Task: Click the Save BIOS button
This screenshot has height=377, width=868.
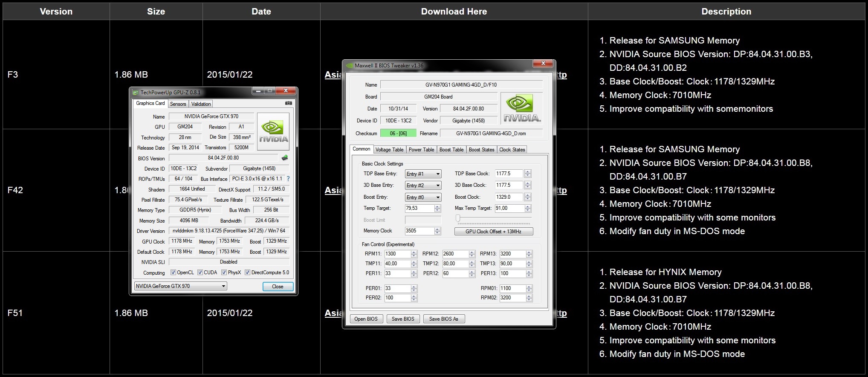Action: pos(403,319)
